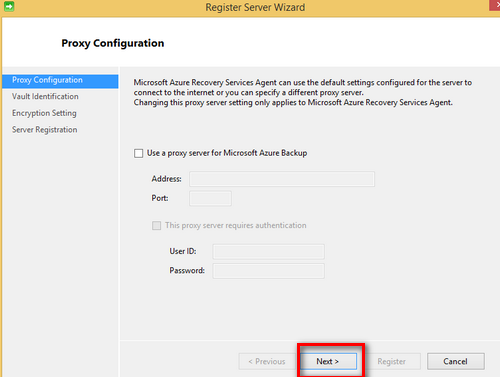Image resolution: width=500 pixels, height=377 pixels.
Task: Focus the User ID text box
Action: (269, 252)
